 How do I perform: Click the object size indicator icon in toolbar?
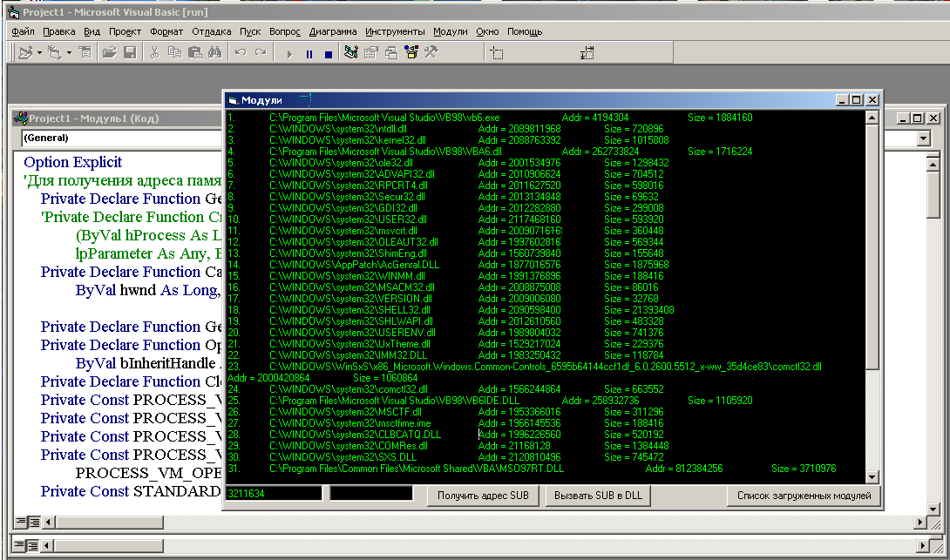587,53
